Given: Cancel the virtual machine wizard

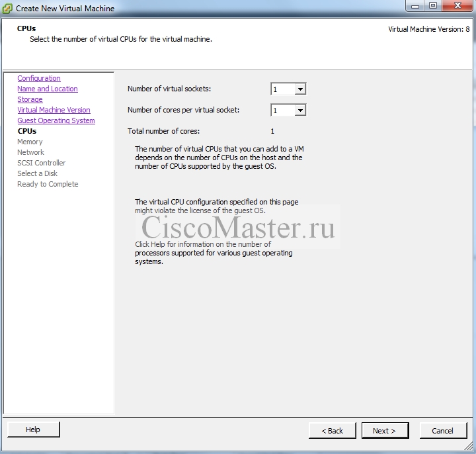Looking at the screenshot, I should [x=443, y=431].
